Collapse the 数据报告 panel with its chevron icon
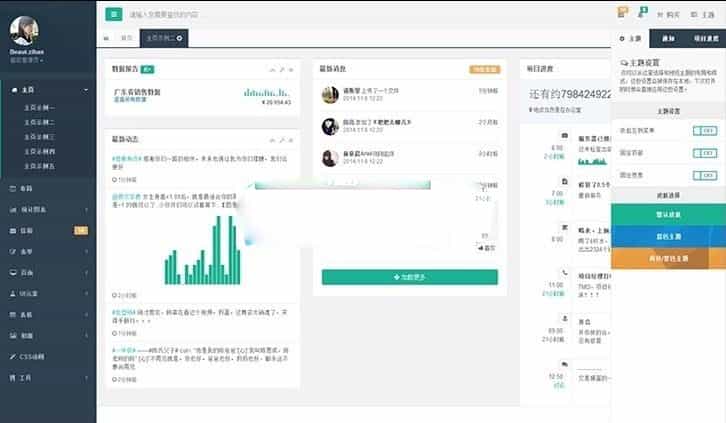Image resolution: width=726 pixels, height=423 pixels. pos(273,70)
